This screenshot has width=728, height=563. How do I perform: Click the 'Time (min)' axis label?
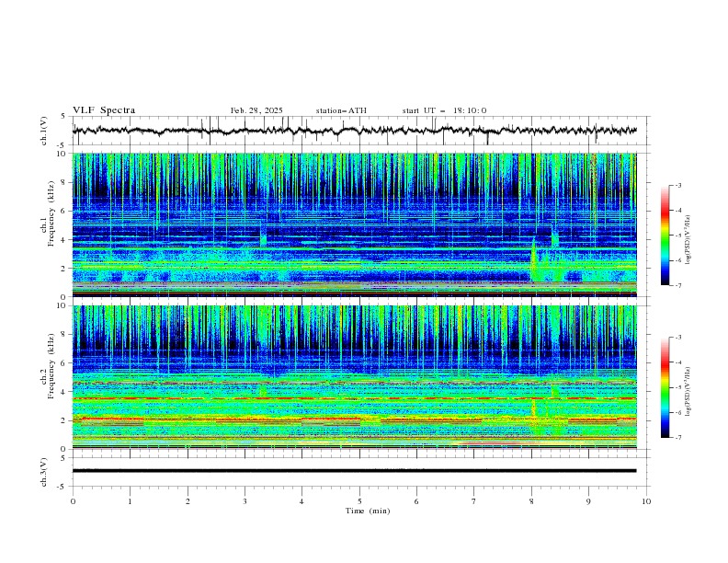coord(368,511)
